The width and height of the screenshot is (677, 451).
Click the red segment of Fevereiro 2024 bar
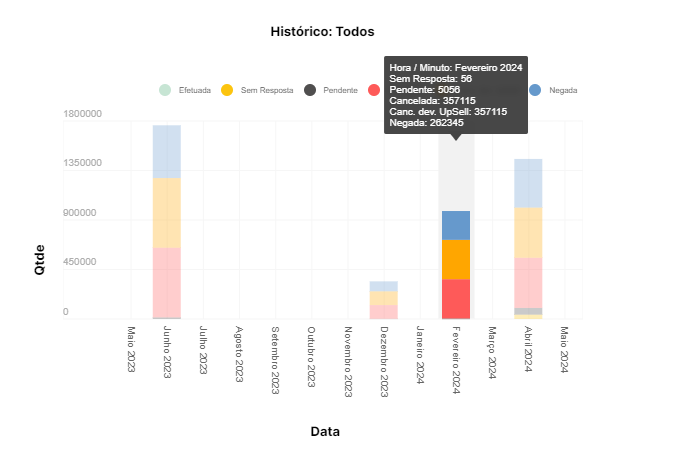(456, 298)
